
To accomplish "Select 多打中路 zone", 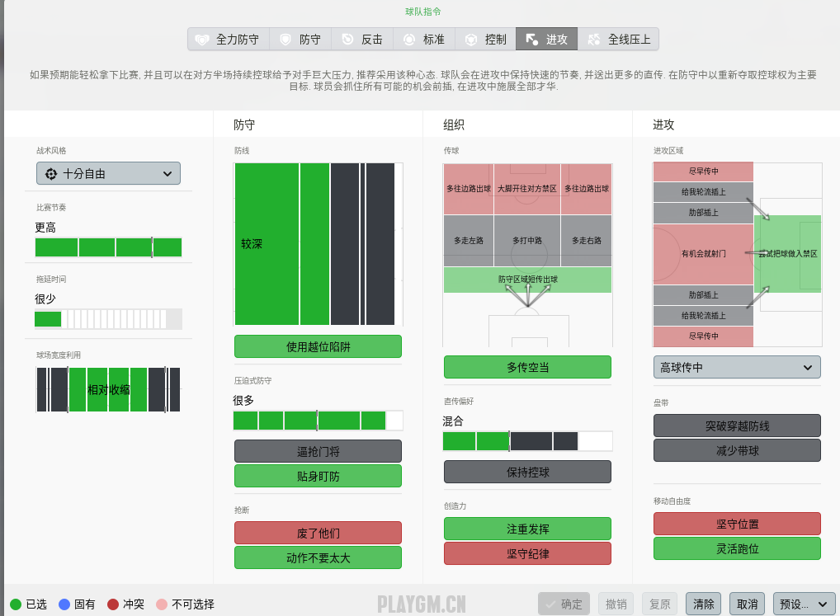I will pyautogui.click(x=527, y=241).
